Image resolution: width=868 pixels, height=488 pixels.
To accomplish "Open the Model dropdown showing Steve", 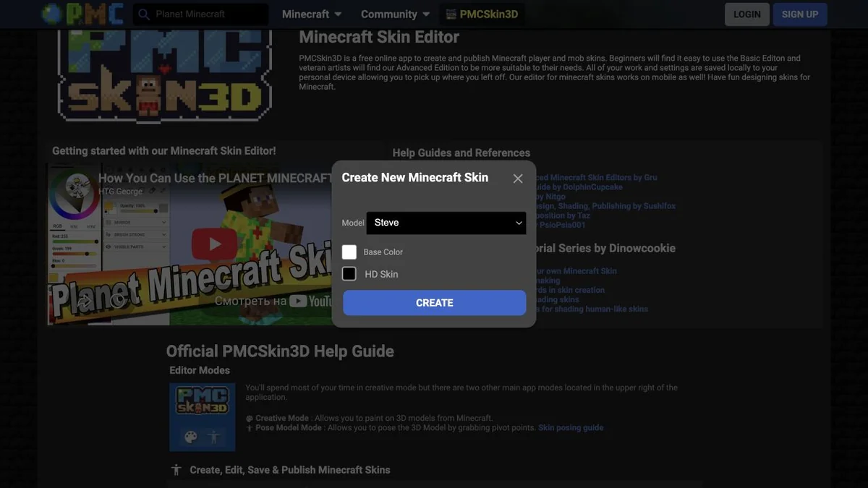I will (x=446, y=223).
